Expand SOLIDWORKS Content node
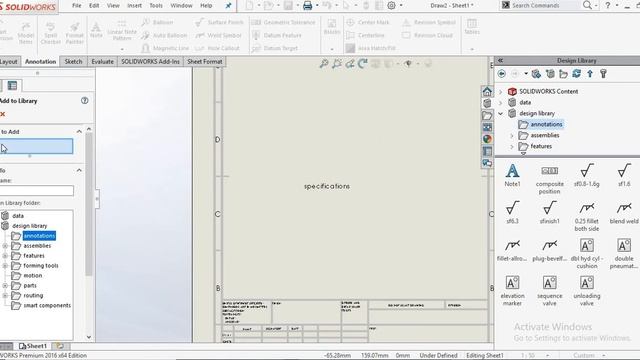Viewport: 640px width, 360px height. pos(501,91)
